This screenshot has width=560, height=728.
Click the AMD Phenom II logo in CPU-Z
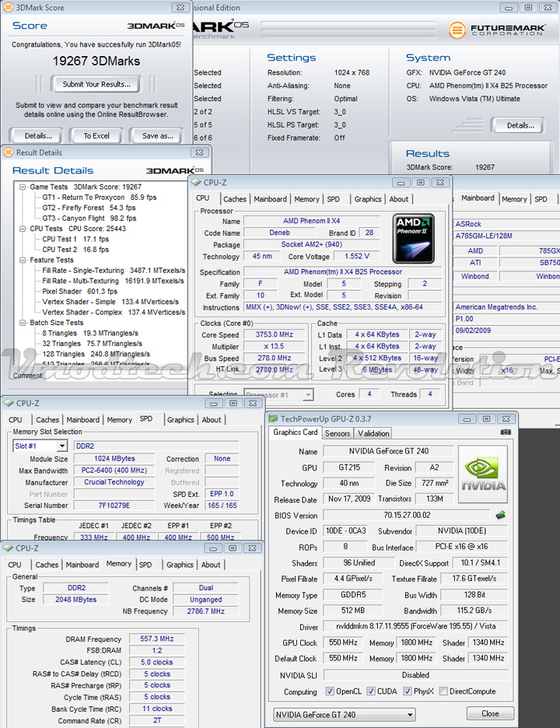coord(413,238)
